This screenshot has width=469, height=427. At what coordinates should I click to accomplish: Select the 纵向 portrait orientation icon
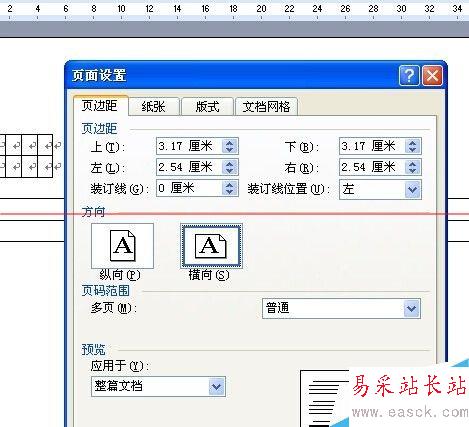click(x=122, y=246)
